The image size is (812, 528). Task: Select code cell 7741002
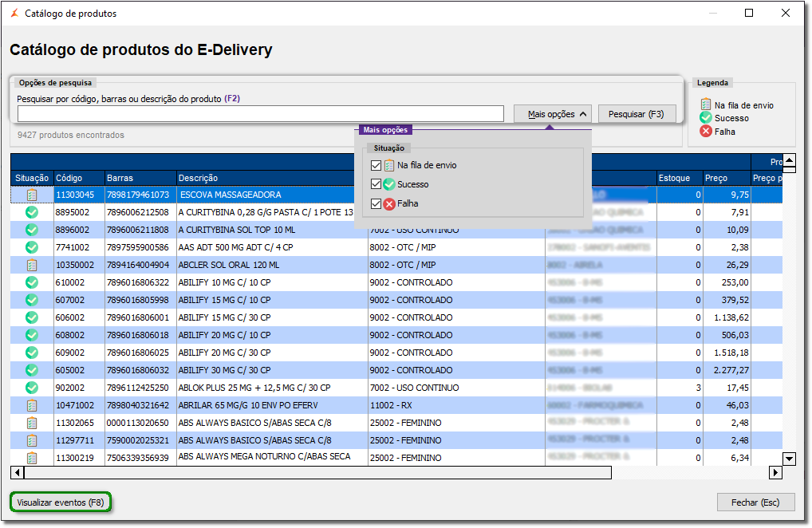[x=79, y=247]
